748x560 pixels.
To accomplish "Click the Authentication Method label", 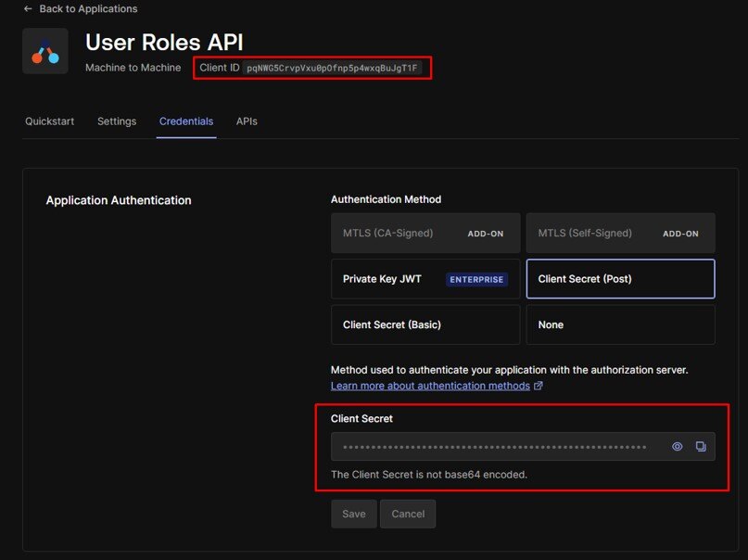I will (x=386, y=199).
